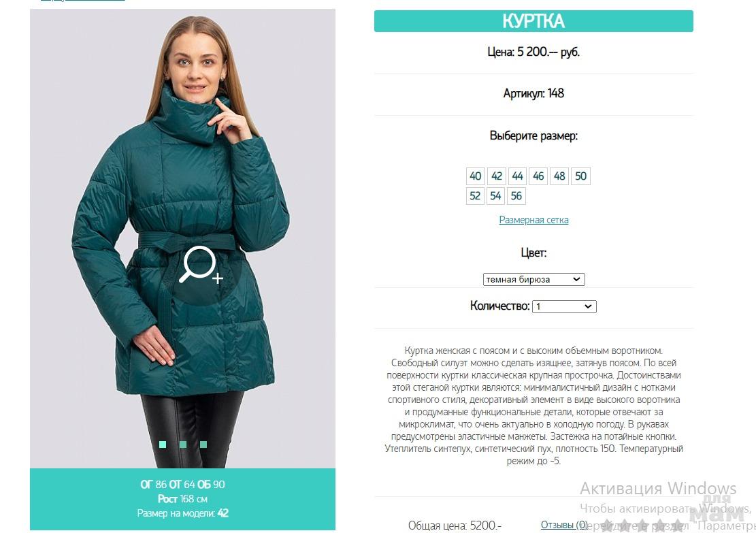
Task: Select the second image carousel dot
Action: [x=183, y=445]
